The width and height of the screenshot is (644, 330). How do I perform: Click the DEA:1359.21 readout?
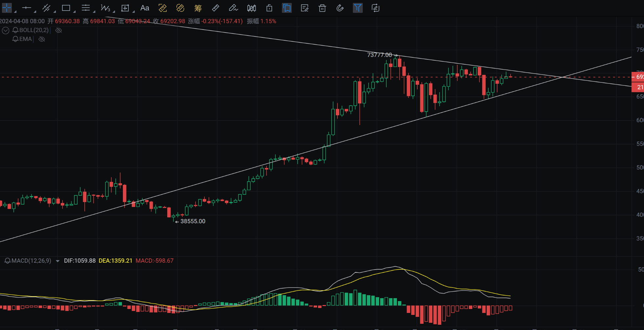coord(116,261)
